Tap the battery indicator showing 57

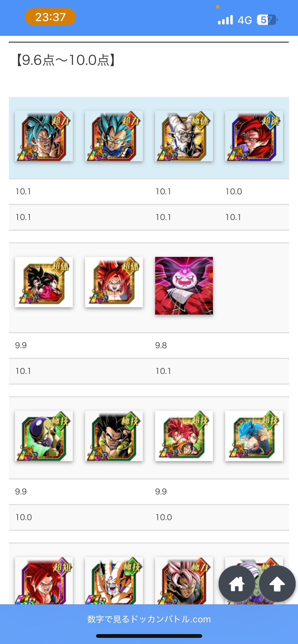pos(267,20)
